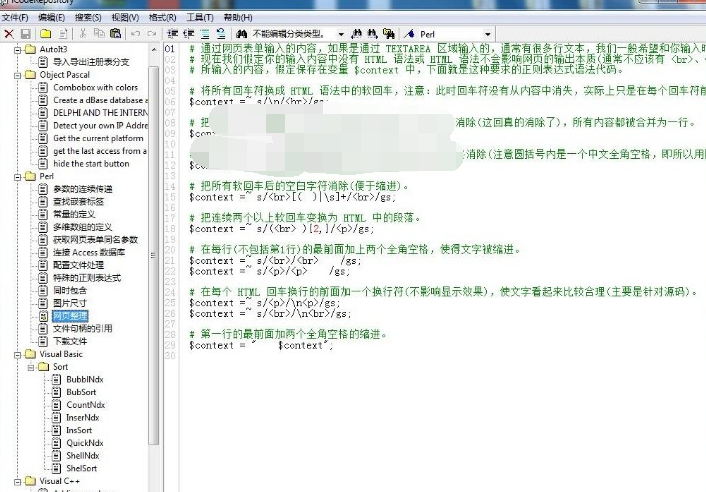Open the Perl language dropdown
706x492 pixels.
click(x=487, y=34)
